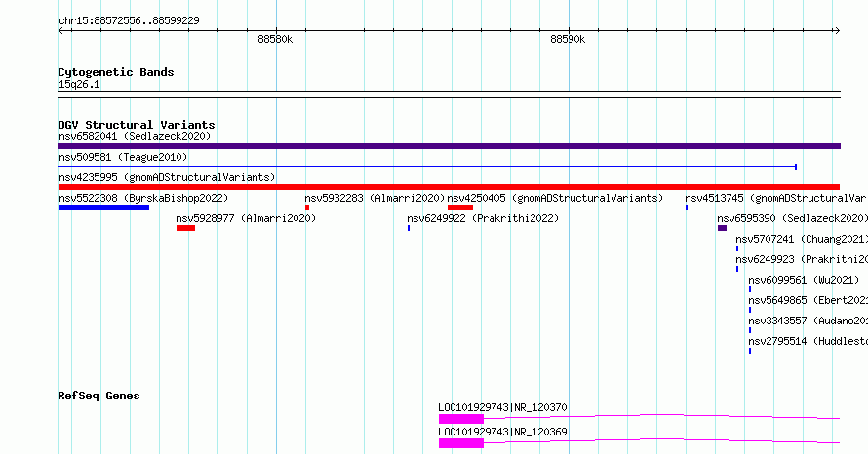Select the magenta NR_120369 exon block

click(461, 443)
